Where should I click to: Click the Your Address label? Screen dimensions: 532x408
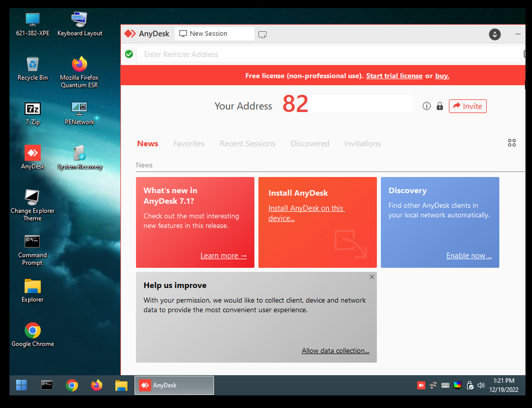coord(243,106)
